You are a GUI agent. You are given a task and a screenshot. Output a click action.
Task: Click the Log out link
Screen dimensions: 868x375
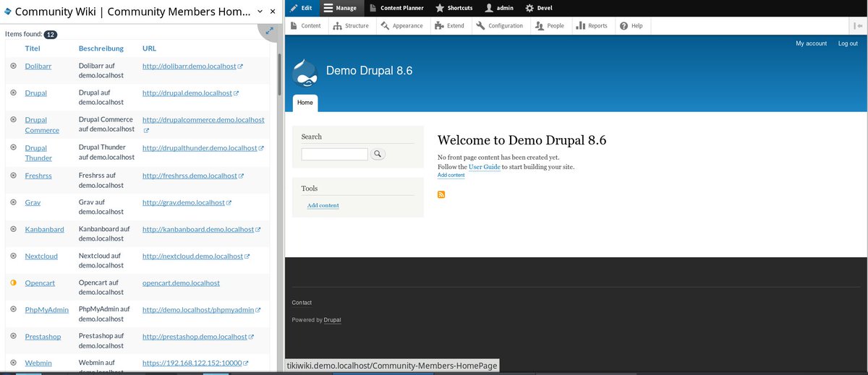pos(848,43)
